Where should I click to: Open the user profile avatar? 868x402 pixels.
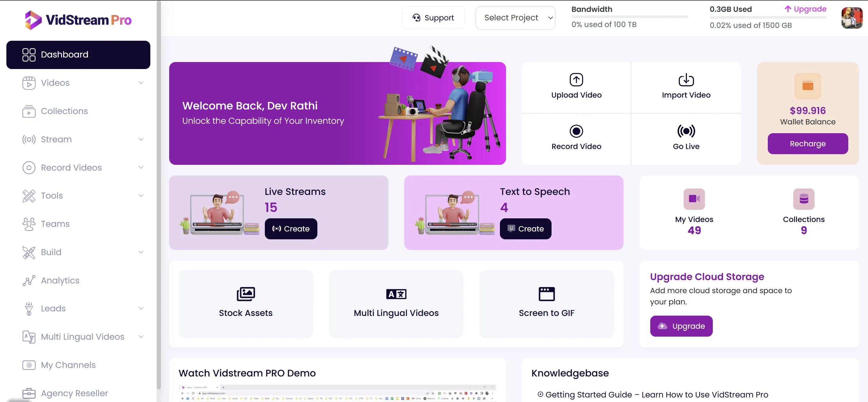(852, 18)
